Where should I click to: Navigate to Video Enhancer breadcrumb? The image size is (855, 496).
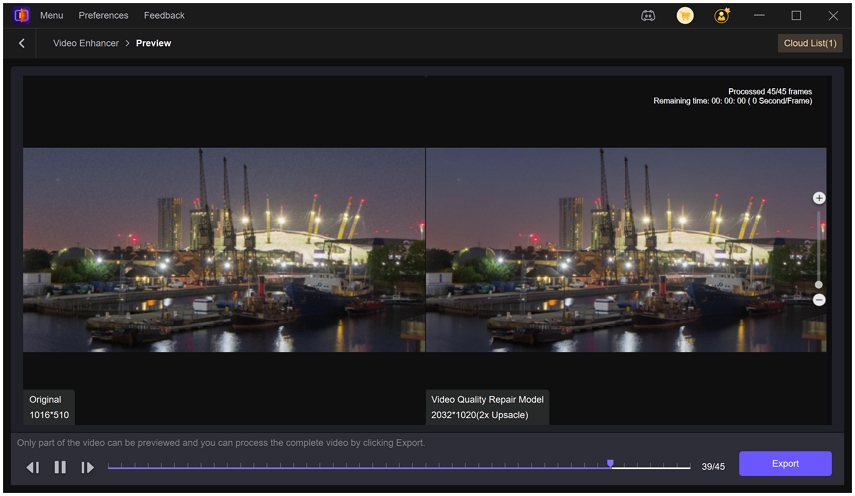click(86, 43)
